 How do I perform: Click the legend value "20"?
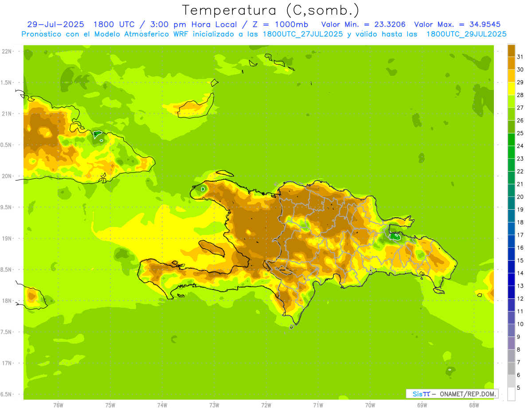(520, 197)
